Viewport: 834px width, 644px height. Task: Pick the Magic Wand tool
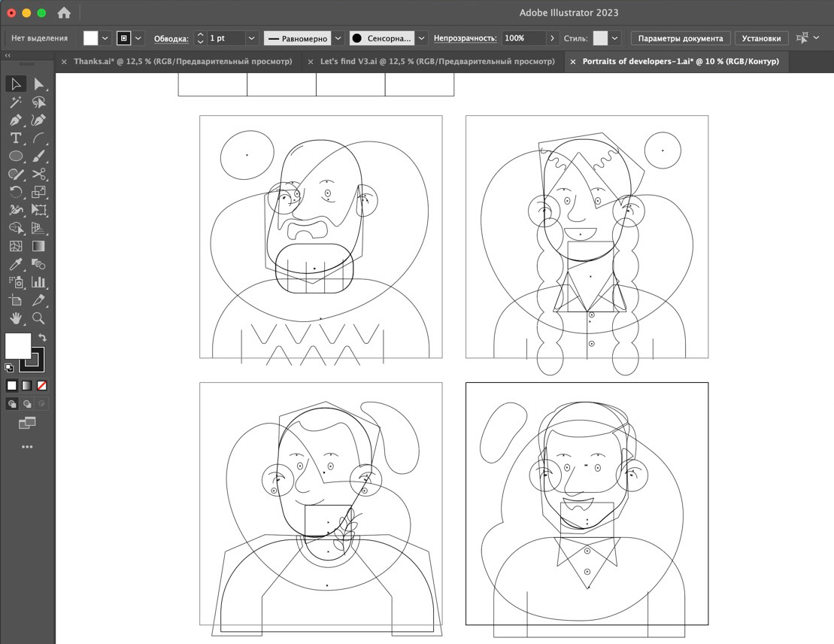[x=15, y=102]
